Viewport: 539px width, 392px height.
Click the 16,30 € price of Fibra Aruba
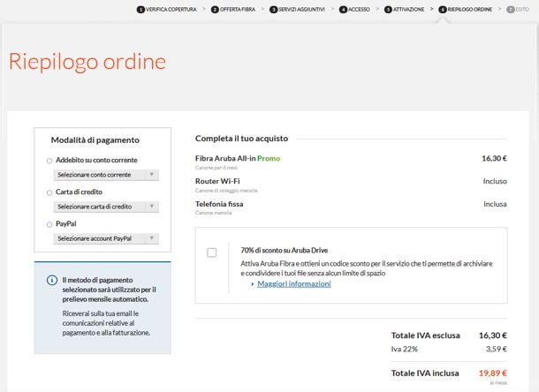(x=494, y=158)
